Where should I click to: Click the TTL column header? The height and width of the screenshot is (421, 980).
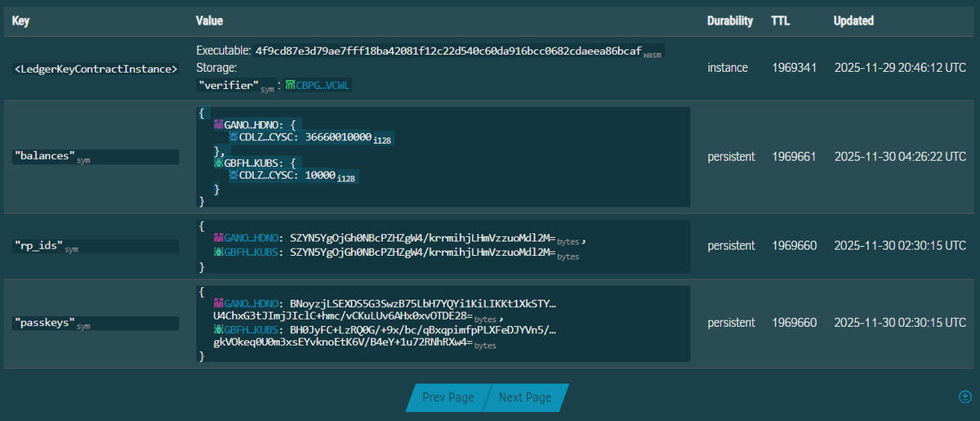[x=780, y=20]
